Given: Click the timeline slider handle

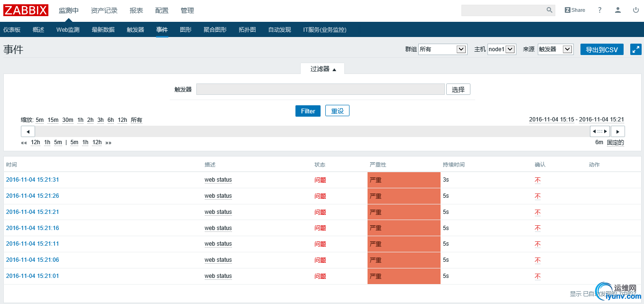Looking at the screenshot, I should (600, 131).
